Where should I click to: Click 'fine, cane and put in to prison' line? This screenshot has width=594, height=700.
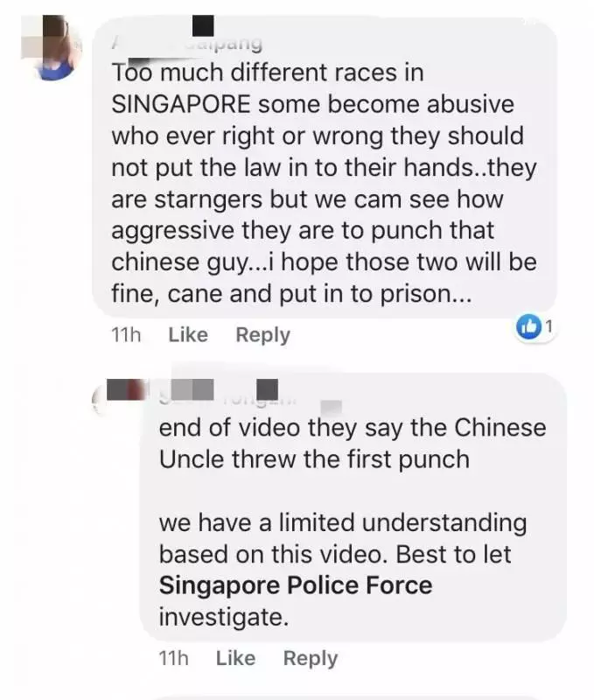click(291, 294)
